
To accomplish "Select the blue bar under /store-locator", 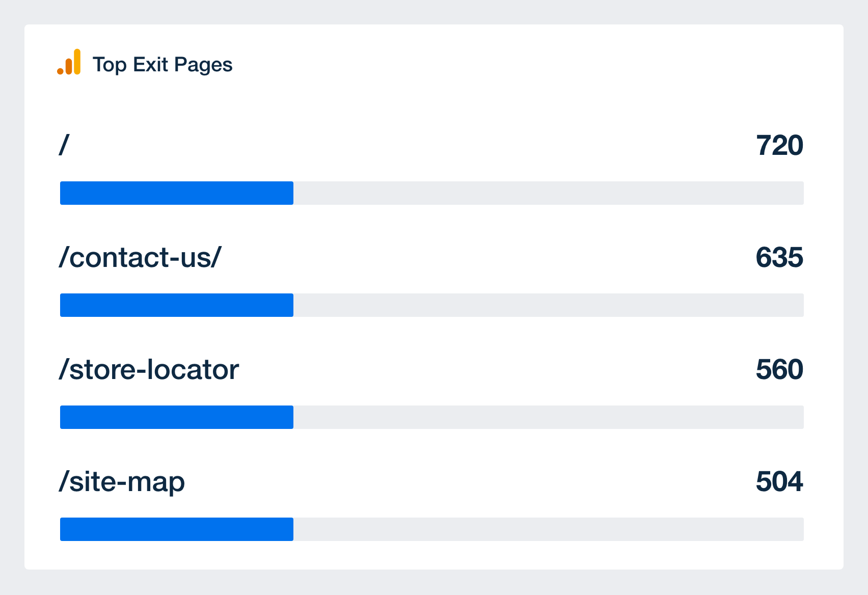I will (x=177, y=417).
